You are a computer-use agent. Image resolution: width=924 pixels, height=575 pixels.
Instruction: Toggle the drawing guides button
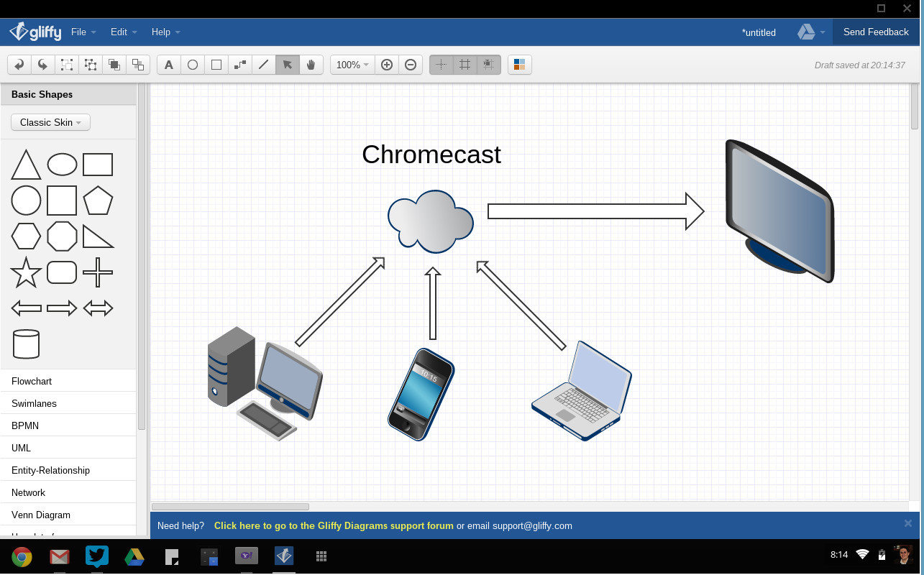442,65
